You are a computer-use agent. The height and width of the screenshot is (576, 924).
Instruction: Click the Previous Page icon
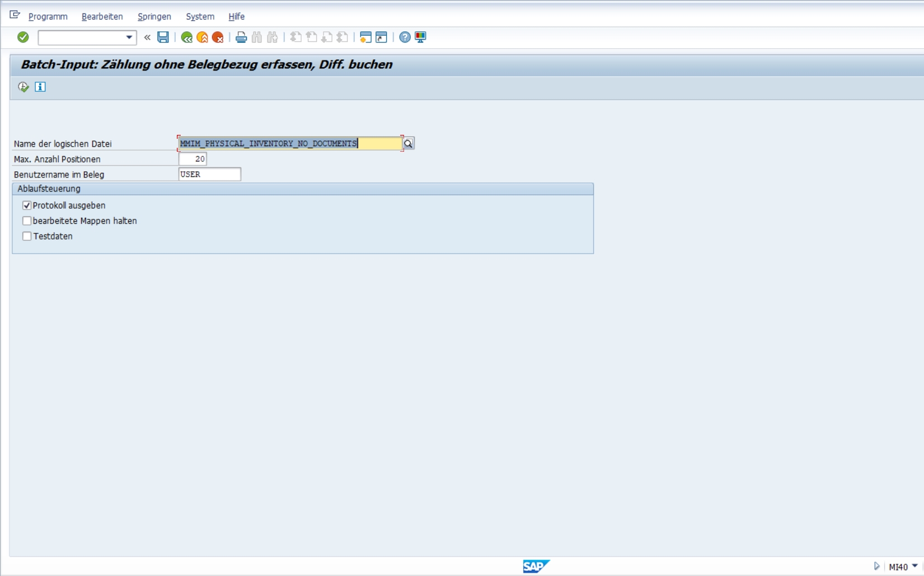(312, 38)
